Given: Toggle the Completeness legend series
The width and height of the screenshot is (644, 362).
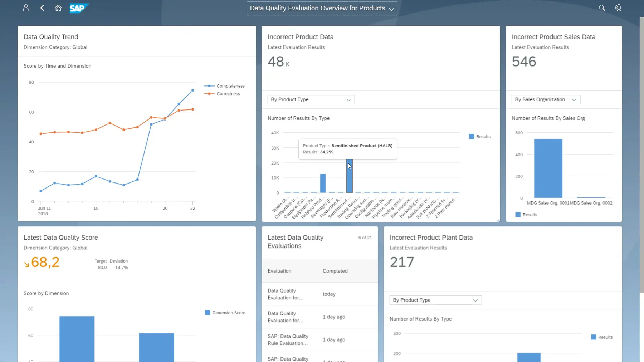Looking at the screenshot, I should pyautogui.click(x=224, y=86).
